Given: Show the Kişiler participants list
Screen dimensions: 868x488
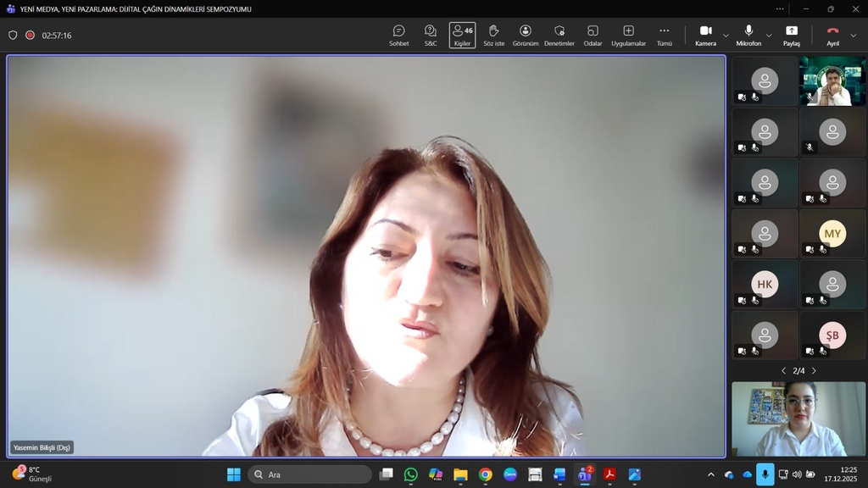Looking at the screenshot, I should 462,35.
